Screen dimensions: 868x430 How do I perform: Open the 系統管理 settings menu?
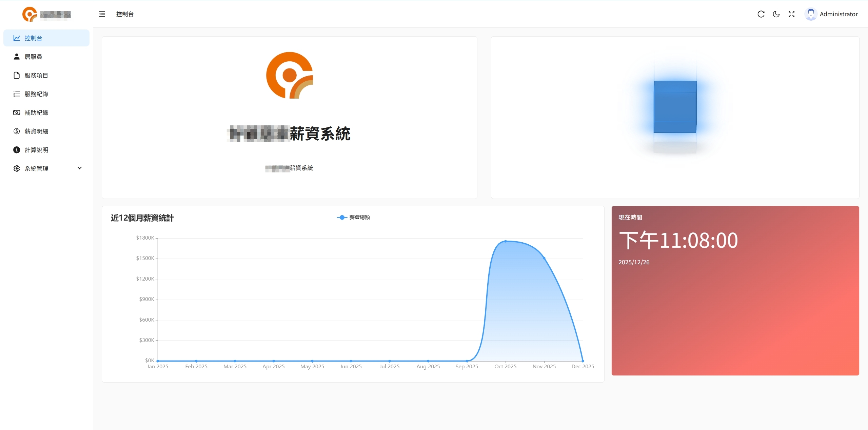(36, 168)
